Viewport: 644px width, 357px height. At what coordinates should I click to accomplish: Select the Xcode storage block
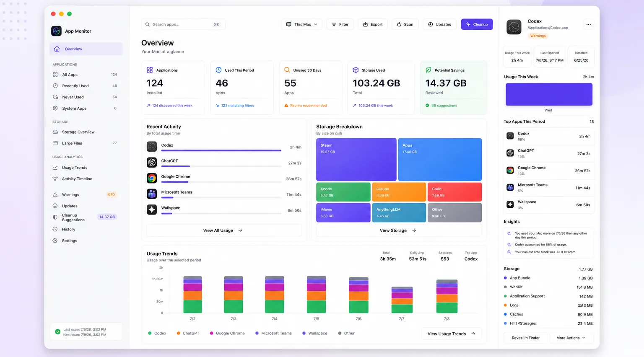click(343, 192)
